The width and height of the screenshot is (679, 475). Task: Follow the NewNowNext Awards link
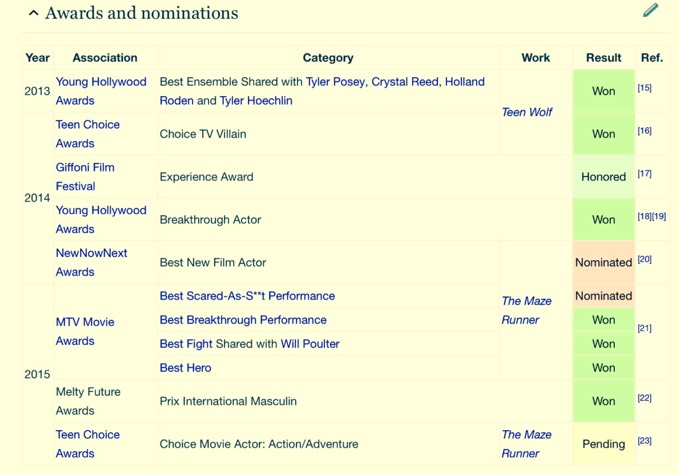tap(91, 262)
